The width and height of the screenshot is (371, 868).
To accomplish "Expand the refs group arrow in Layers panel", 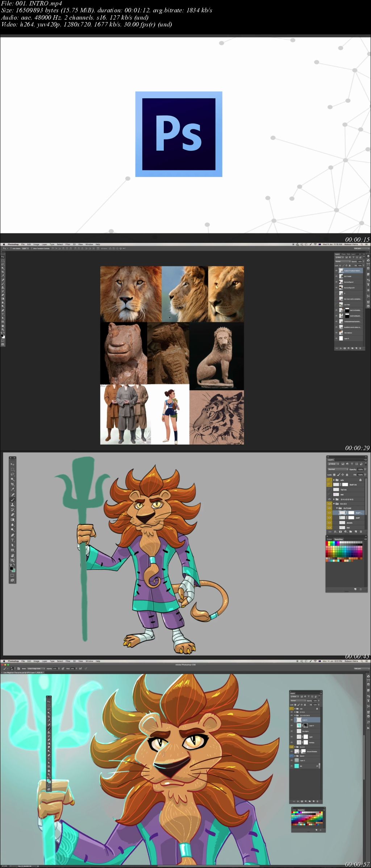I will click(334, 480).
